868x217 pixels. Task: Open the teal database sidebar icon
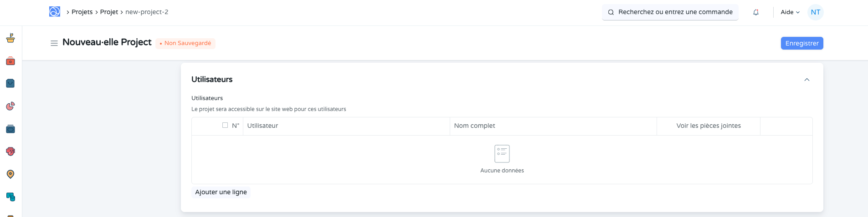[10, 197]
